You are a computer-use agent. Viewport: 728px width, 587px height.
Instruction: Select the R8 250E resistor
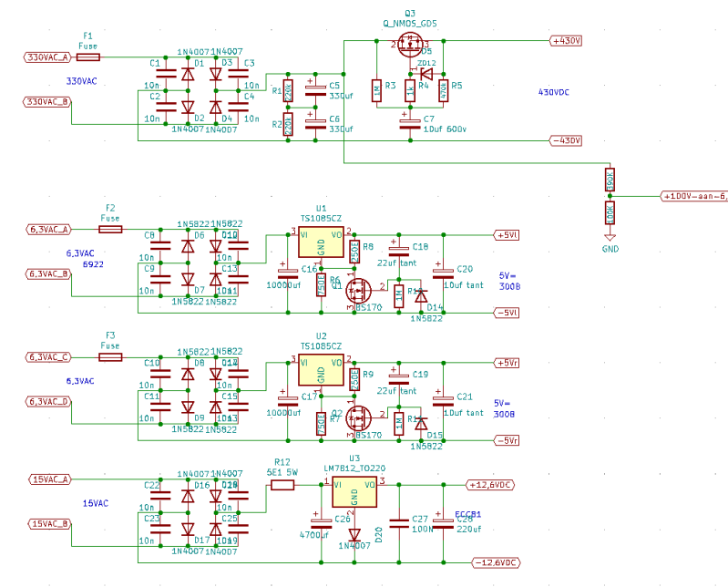click(354, 252)
